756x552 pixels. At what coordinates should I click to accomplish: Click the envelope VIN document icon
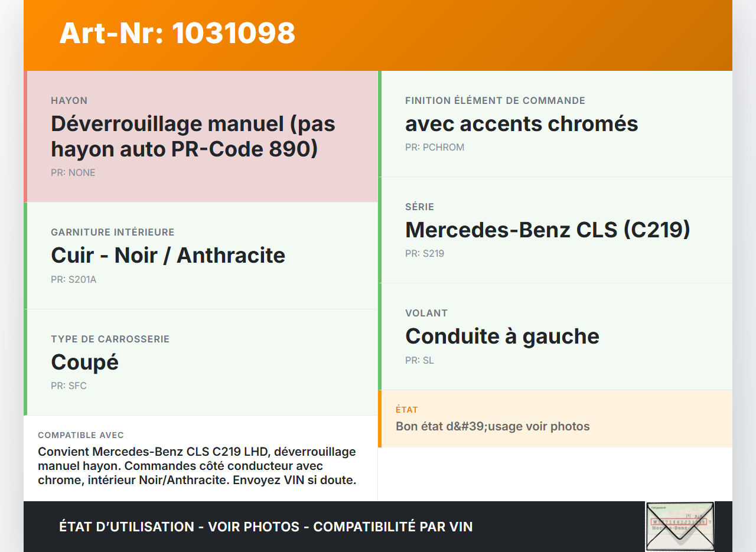(680, 527)
